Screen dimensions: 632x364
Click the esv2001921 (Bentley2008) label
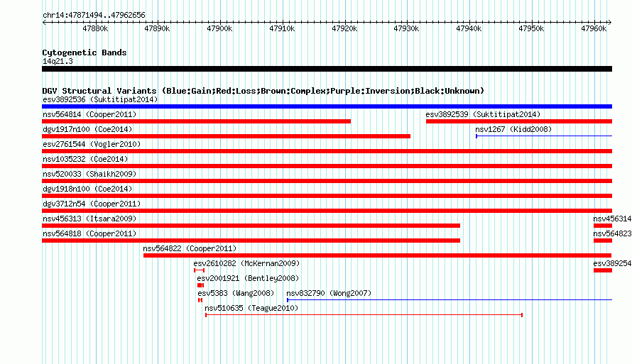(248, 278)
